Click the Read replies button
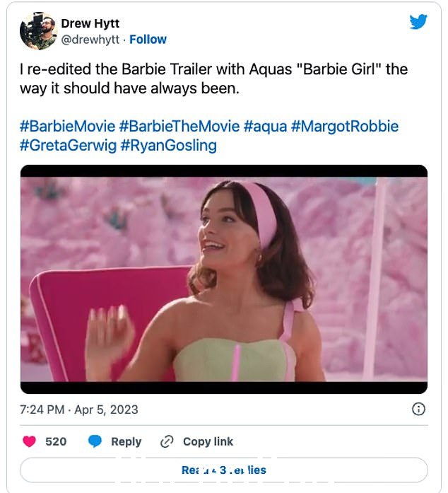Screen dimensions: 448x493 coord(224,470)
